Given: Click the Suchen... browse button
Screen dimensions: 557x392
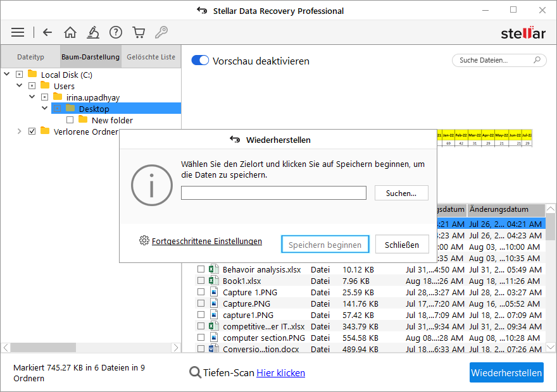Looking at the screenshot, I should pyautogui.click(x=401, y=193).
